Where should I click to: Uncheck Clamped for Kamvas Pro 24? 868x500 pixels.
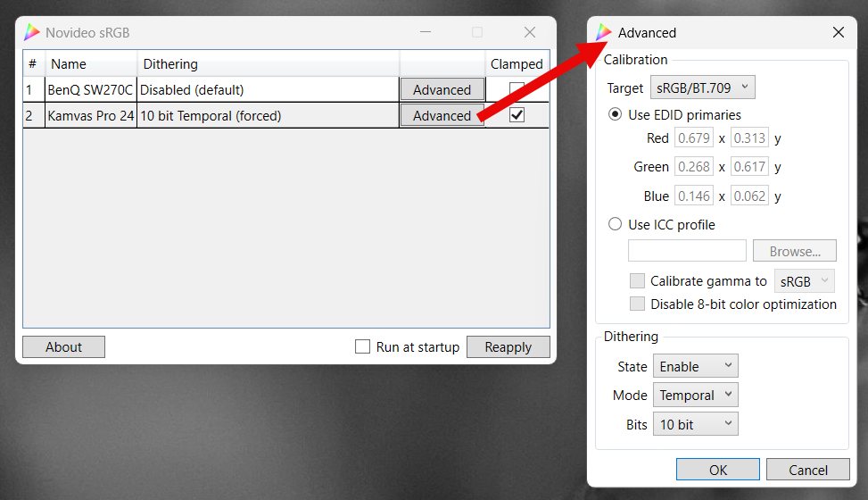517,115
